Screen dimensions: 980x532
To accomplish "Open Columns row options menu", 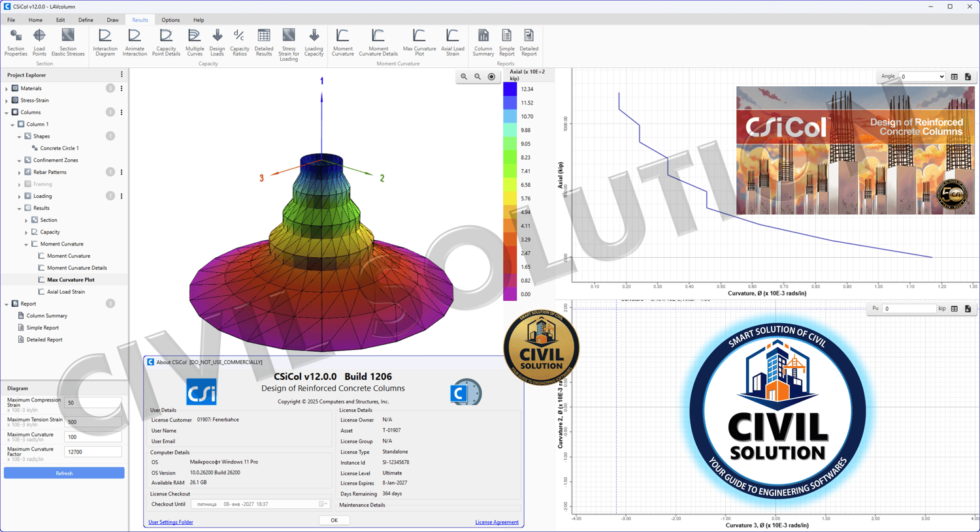I will (122, 112).
